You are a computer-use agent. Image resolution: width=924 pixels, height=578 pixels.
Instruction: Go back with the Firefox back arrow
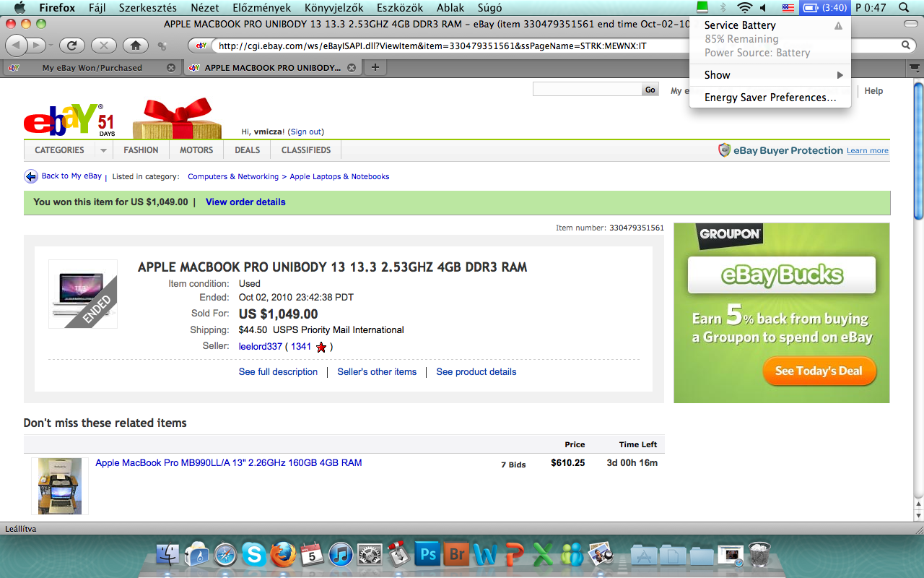click(16, 46)
